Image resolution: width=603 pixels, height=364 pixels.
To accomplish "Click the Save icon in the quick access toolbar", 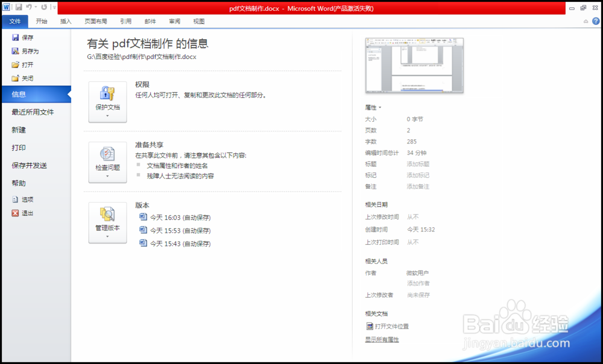I will coord(19,7).
